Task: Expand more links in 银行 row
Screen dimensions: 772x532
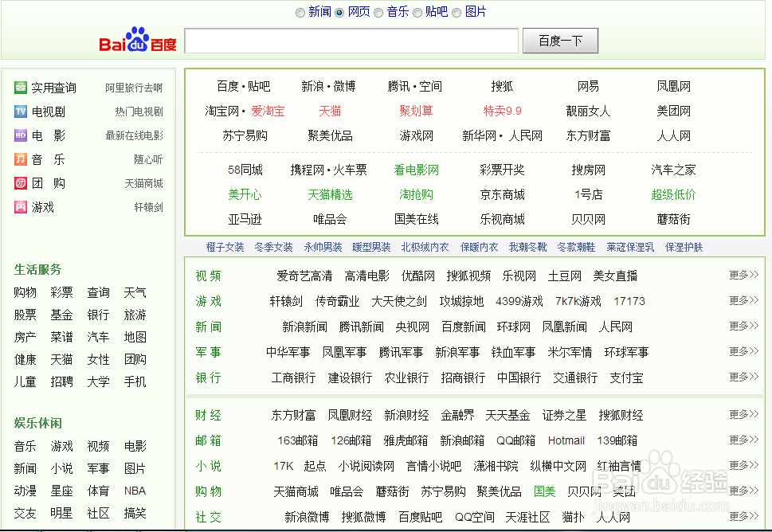Action: point(743,377)
